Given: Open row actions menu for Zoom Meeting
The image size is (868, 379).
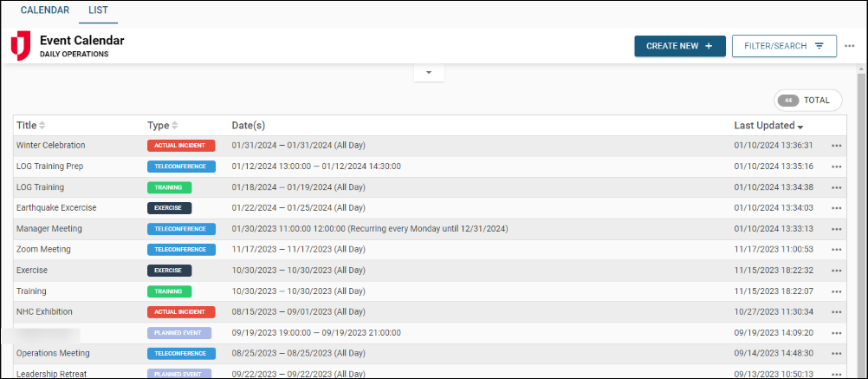Looking at the screenshot, I should click(x=836, y=250).
